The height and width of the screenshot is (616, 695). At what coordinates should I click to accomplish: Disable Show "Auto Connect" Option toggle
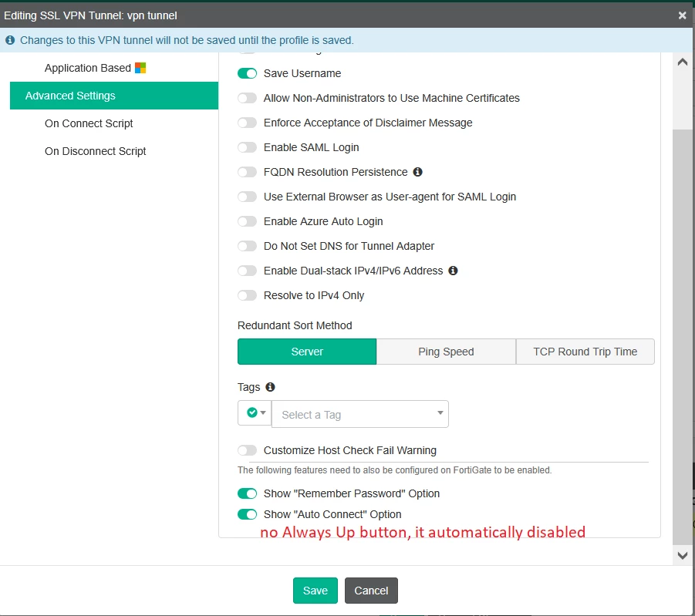tap(248, 514)
